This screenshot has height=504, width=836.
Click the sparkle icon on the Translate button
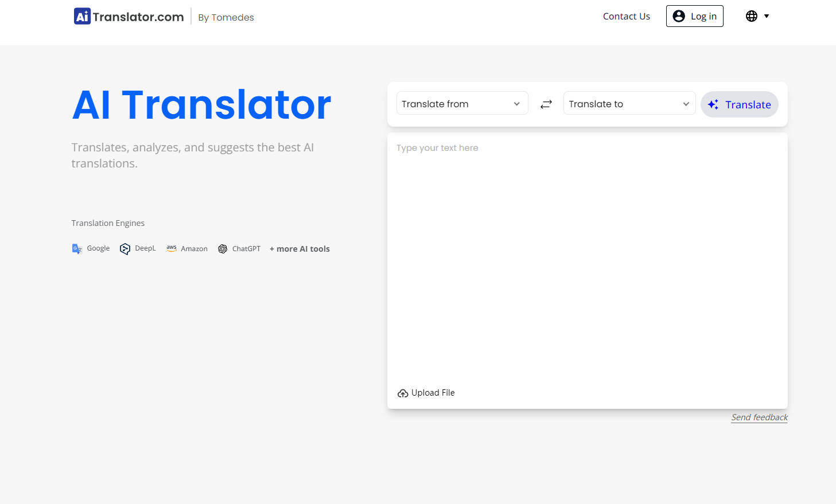tap(713, 104)
